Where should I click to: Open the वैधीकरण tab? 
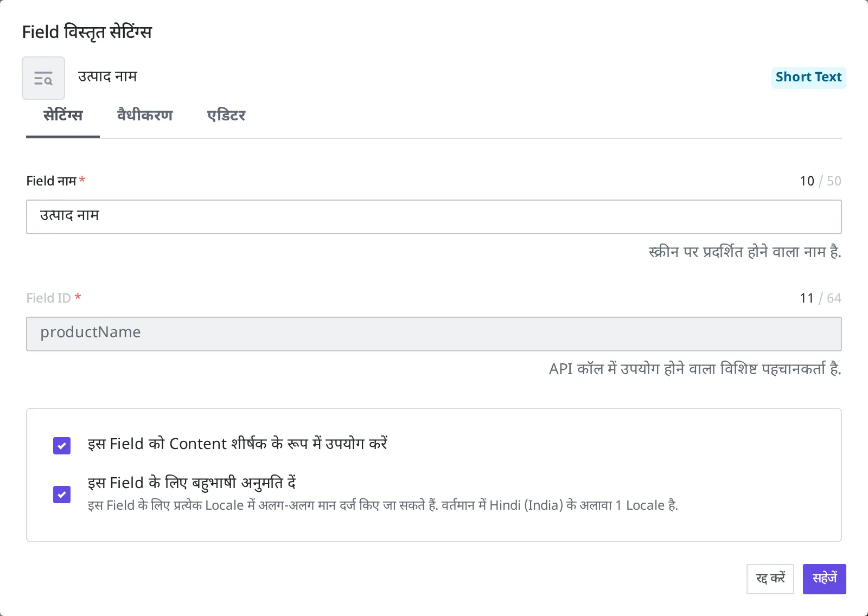pos(145,116)
